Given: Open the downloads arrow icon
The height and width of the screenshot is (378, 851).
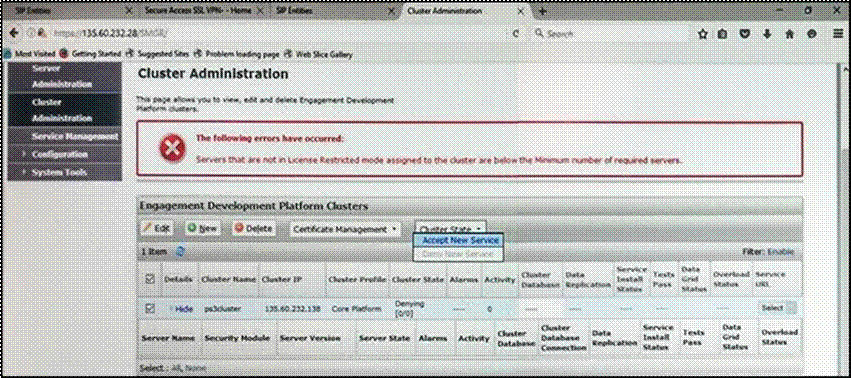Looking at the screenshot, I should [x=767, y=34].
